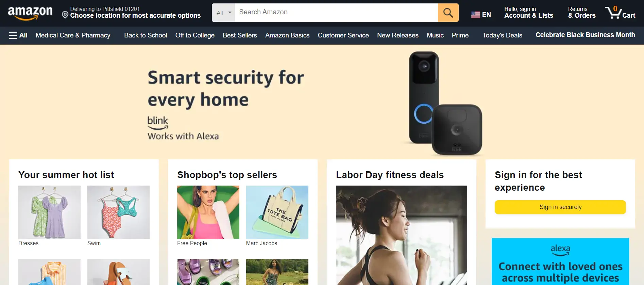Open the Dresses thumbnail
Screen dimensions: 644x285
49,212
